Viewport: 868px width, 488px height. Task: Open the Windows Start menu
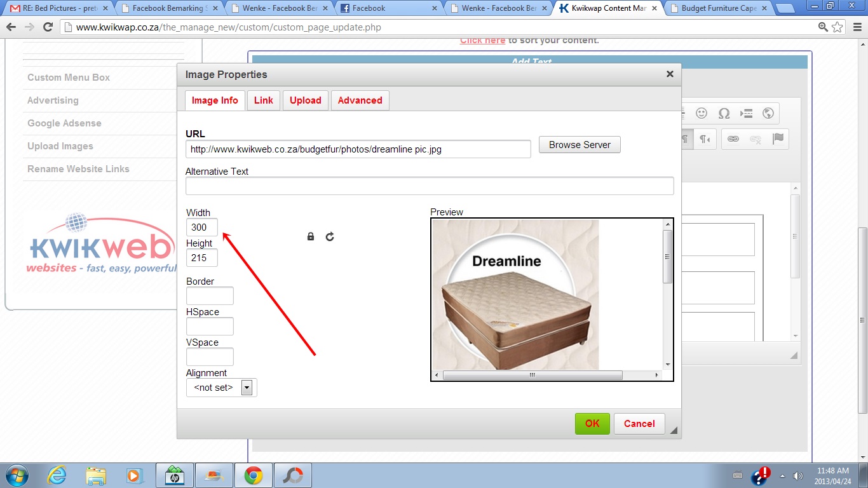tap(16, 475)
